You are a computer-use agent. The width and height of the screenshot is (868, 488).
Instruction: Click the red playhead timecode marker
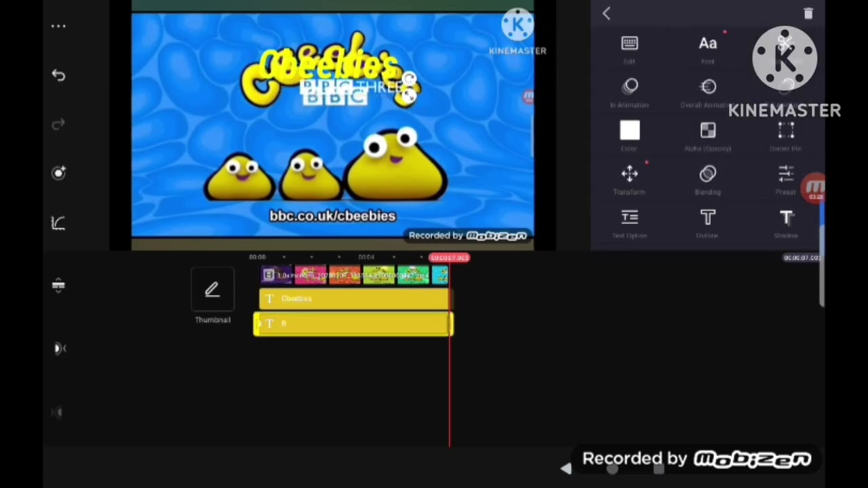point(449,258)
